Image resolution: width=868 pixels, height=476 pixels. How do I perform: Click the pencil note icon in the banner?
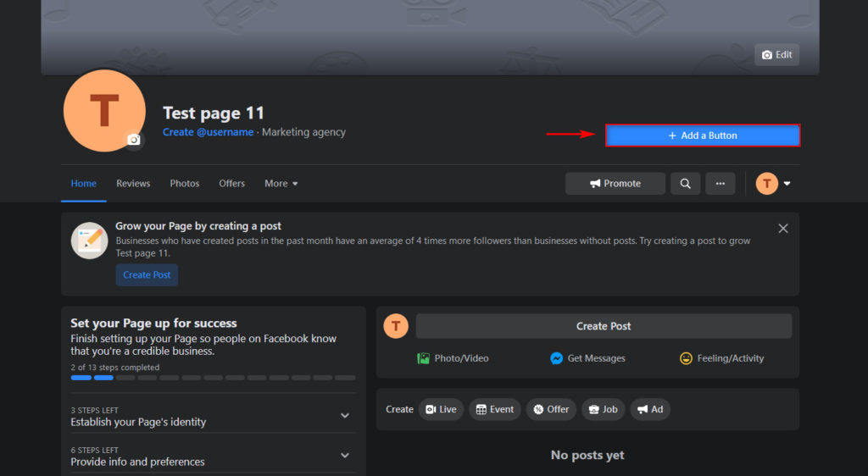coord(90,241)
